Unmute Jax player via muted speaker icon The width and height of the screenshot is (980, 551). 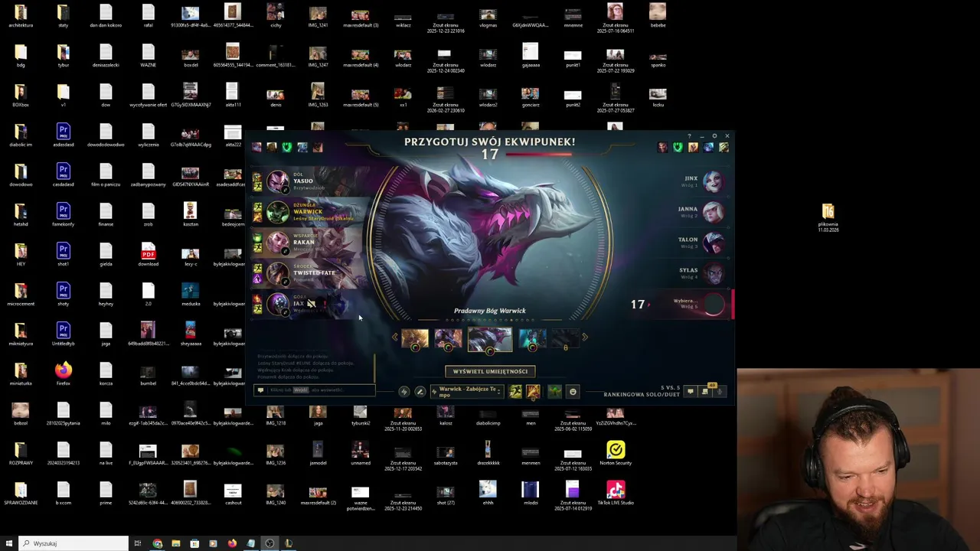pyautogui.click(x=311, y=304)
